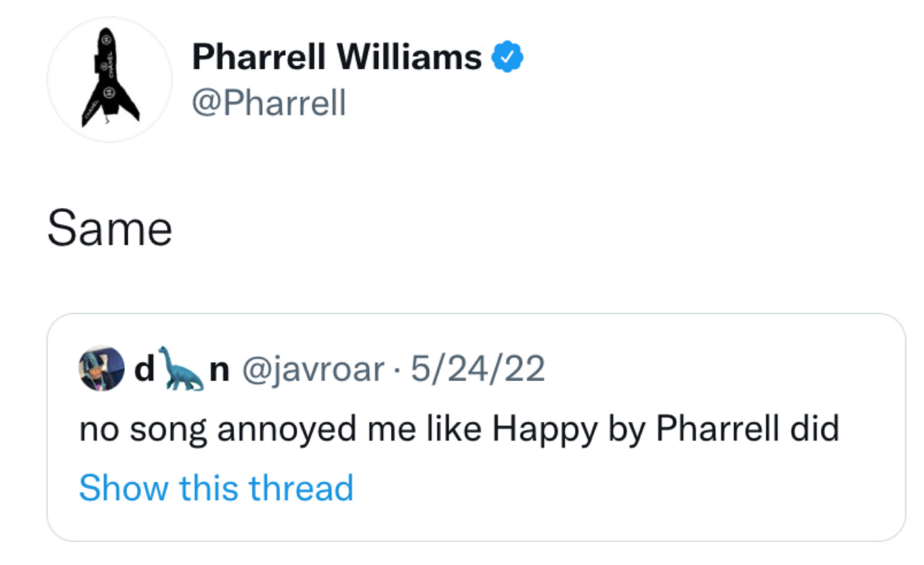Open the Pharrell Williams display name
This screenshot has width=924, height=565.
click(x=336, y=57)
